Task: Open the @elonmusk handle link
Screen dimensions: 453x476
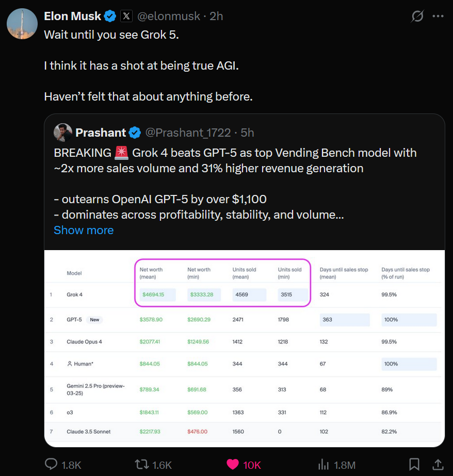Action: (168, 17)
